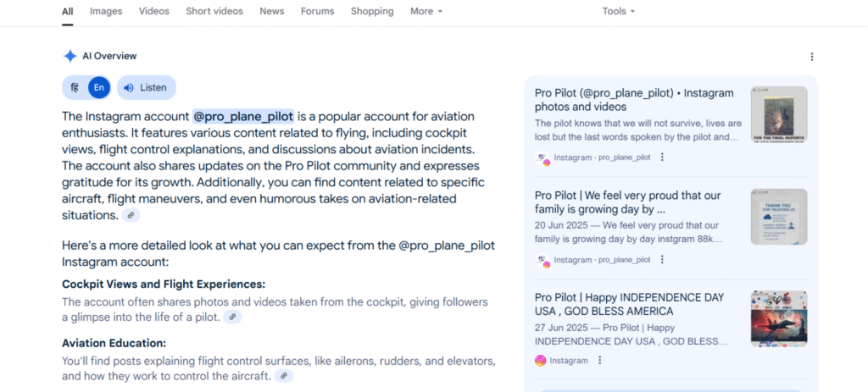
Task: Switch overview language to En
Action: [x=99, y=87]
